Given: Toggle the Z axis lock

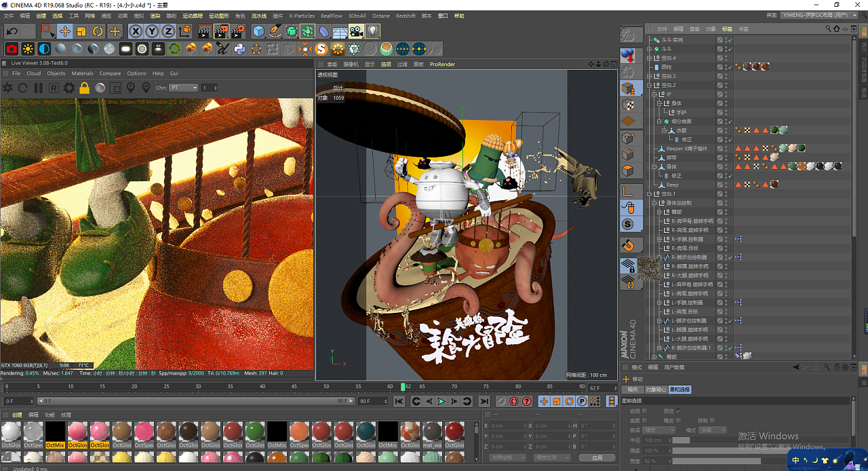Looking at the screenshot, I should [x=168, y=31].
